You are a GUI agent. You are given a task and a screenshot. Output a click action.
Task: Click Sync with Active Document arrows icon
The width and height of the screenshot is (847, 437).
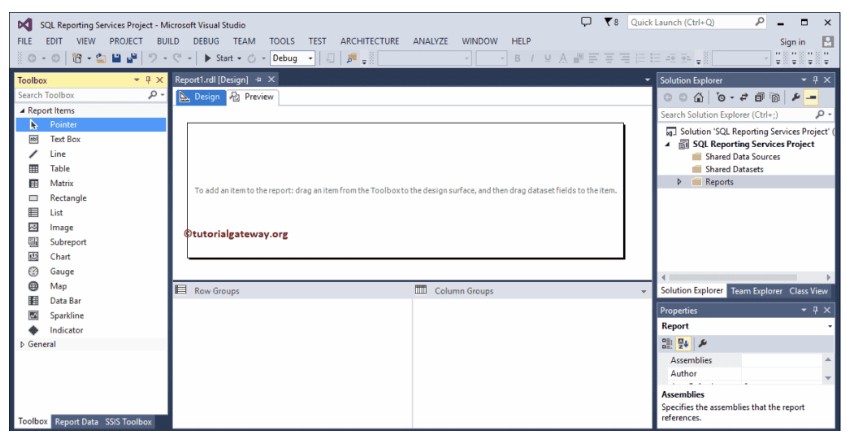744,97
